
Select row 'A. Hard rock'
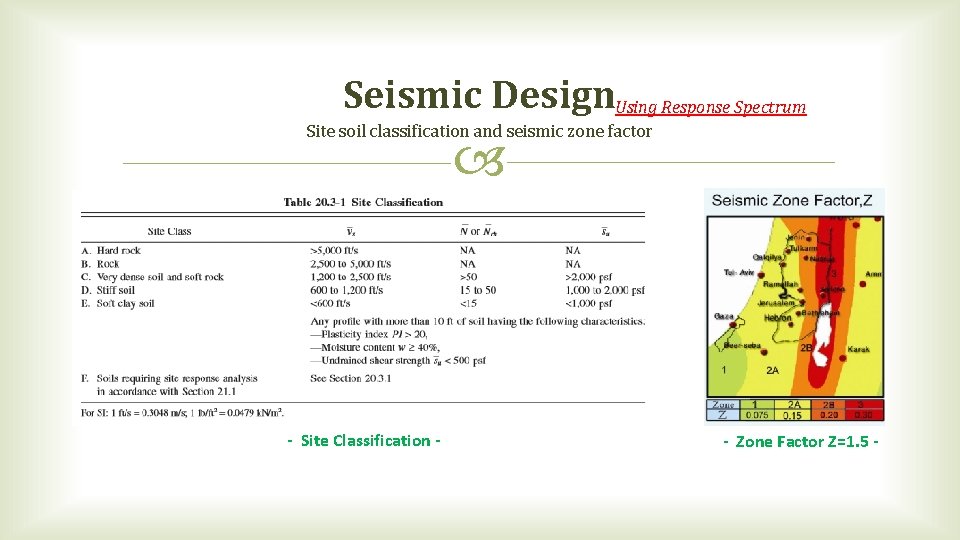click(x=362, y=250)
